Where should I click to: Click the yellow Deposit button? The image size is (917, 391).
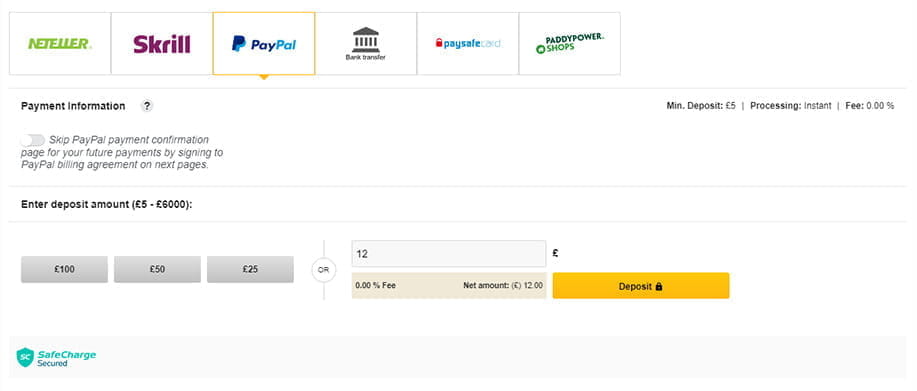click(641, 286)
